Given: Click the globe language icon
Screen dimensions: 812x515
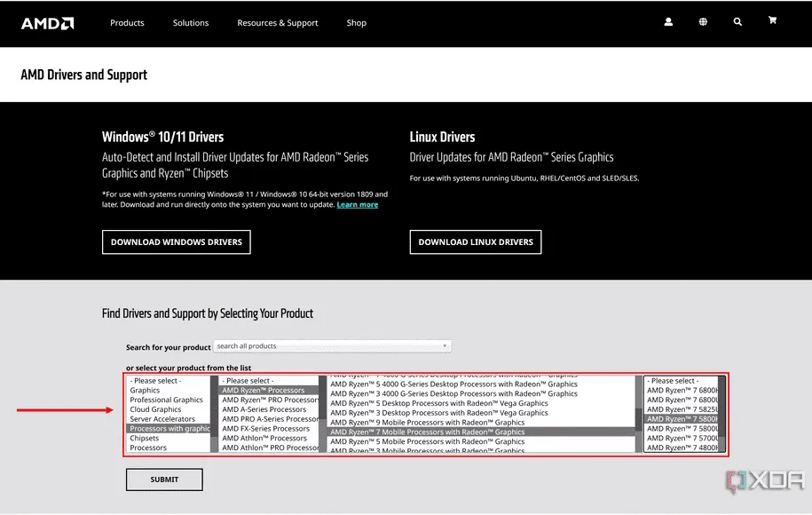Looking at the screenshot, I should pos(703,22).
